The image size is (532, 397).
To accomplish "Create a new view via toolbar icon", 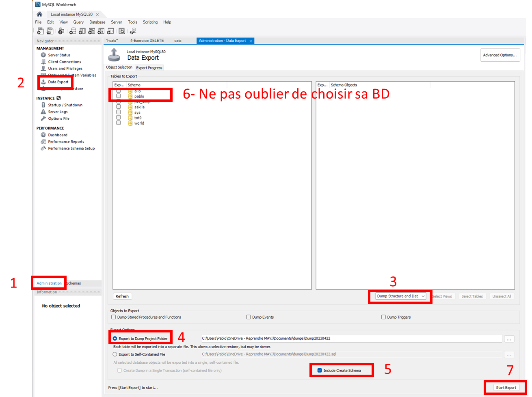I will pos(91,31).
